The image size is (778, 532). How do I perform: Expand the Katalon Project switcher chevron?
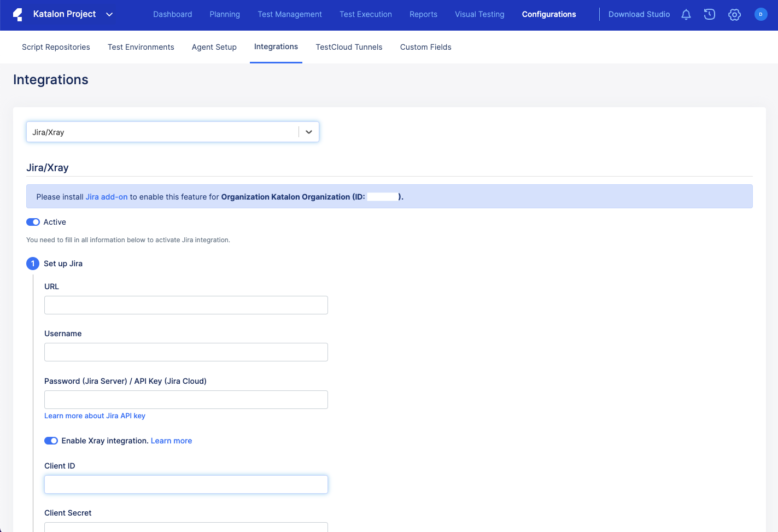click(x=109, y=15)
